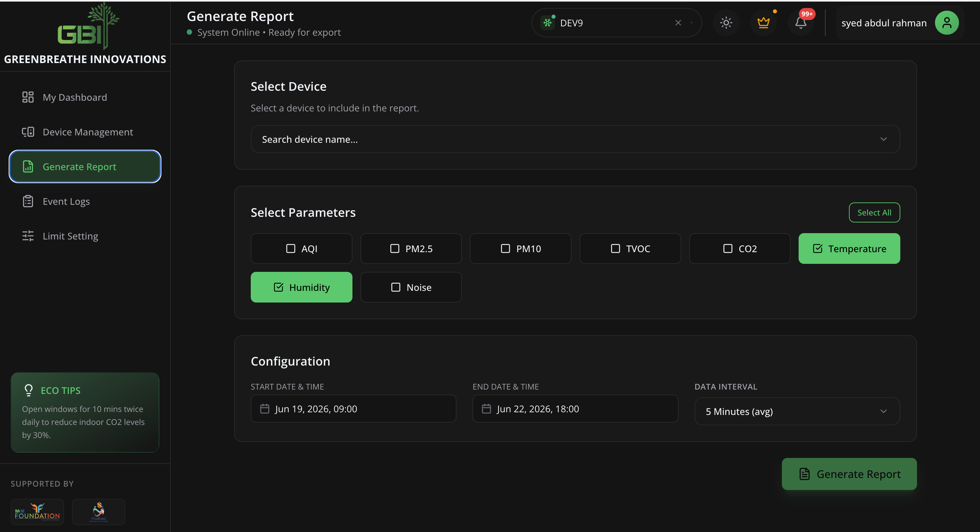Open Limit Setting page
This screenshot has width=980, height=532.
tap(85, 235)
